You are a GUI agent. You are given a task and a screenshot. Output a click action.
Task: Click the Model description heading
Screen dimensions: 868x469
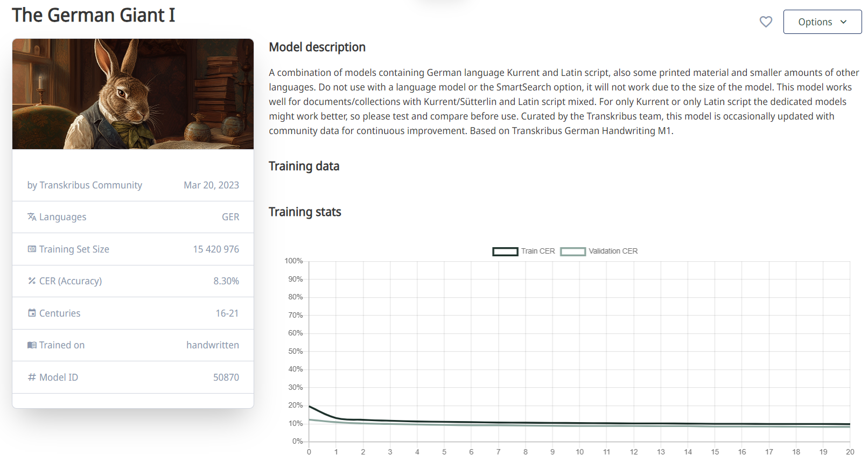[x=317, y=47]
